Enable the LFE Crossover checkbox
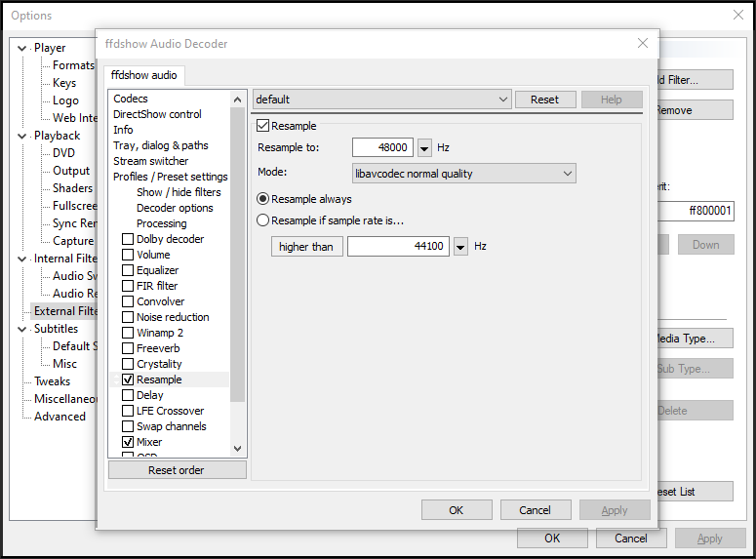Screen dimensions: 756x559 coord(128,411)
